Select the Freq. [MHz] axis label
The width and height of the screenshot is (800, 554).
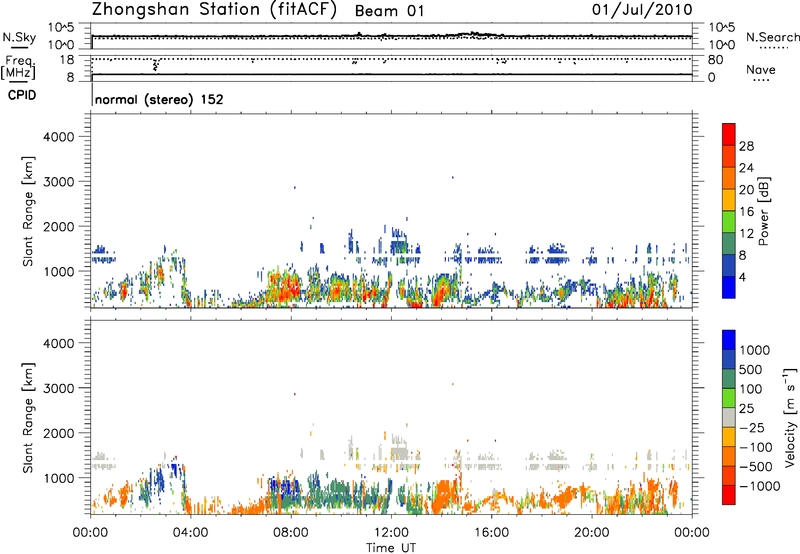pos(19,68)
